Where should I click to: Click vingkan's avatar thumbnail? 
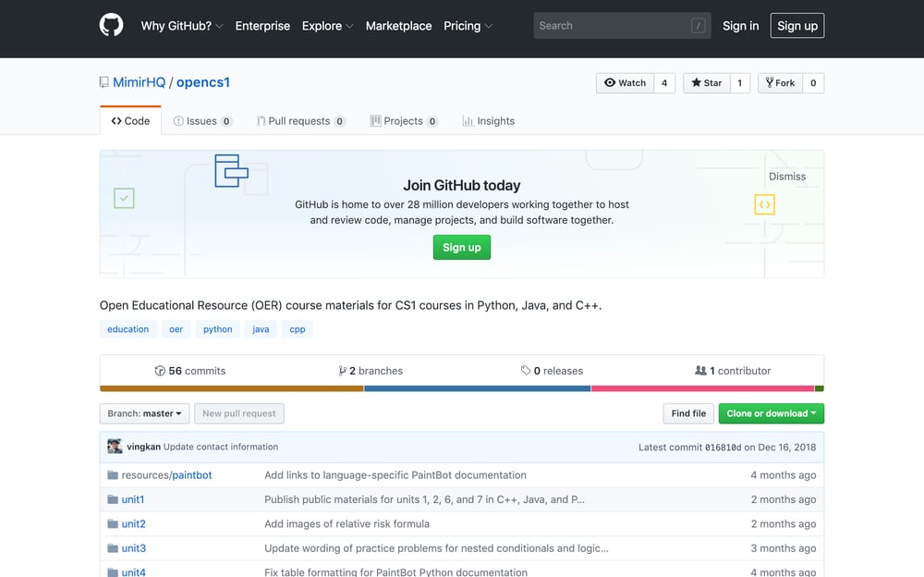point(115,447)
